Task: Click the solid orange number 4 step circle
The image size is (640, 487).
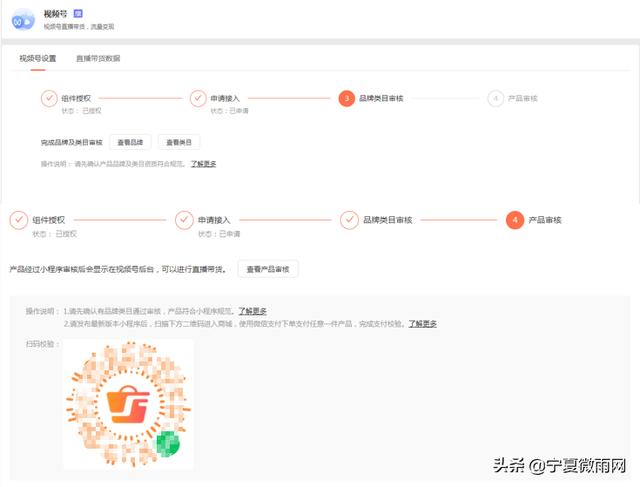Action: point(515,220)
